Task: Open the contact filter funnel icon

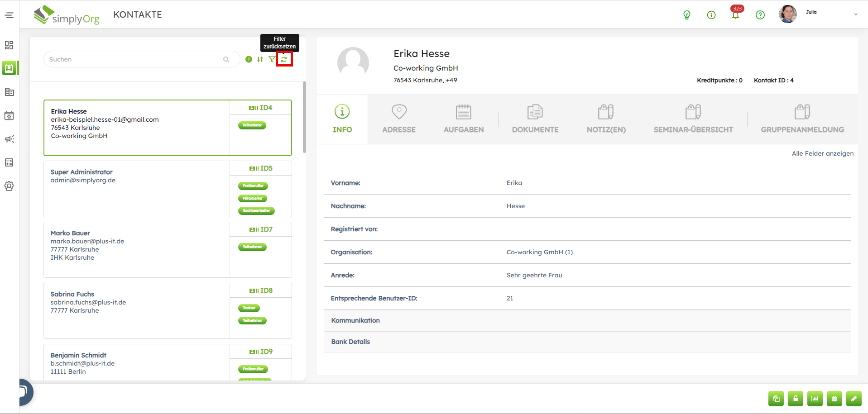Action: 272,59
